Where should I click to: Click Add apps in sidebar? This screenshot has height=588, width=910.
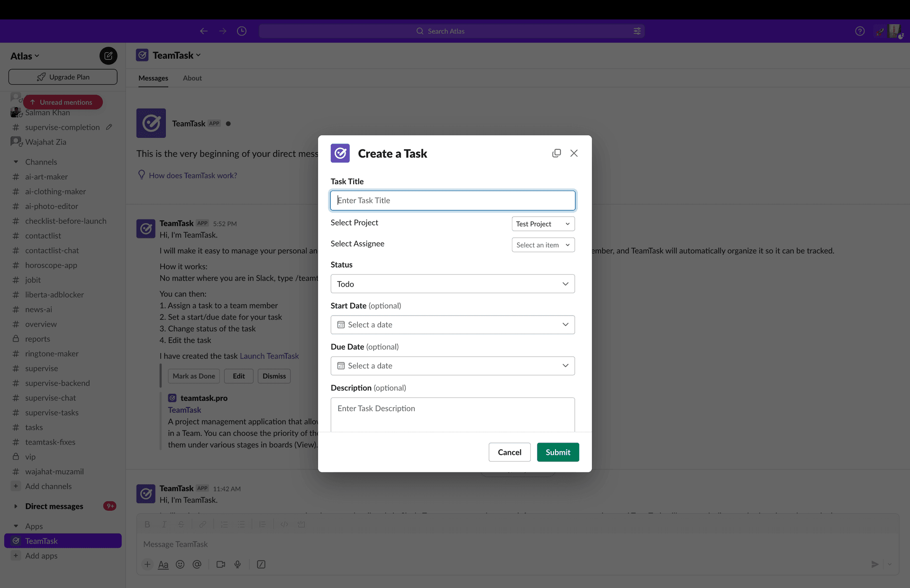[41, 556]
